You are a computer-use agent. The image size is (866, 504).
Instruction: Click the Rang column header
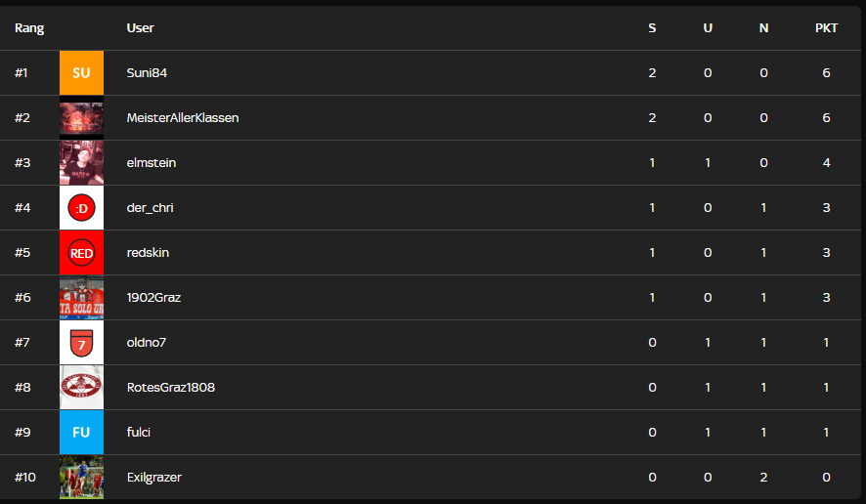(29, 28)
